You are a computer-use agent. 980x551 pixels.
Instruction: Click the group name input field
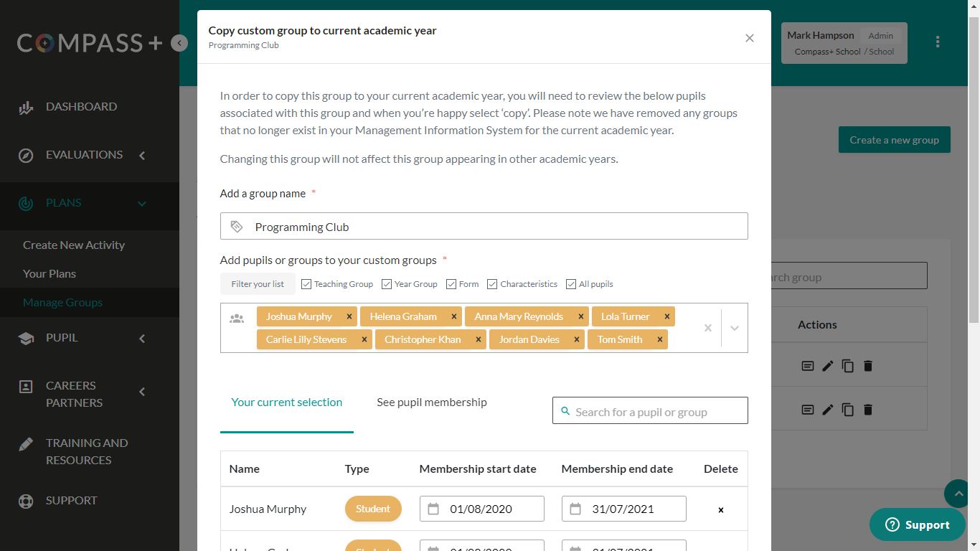click(495, 227)
